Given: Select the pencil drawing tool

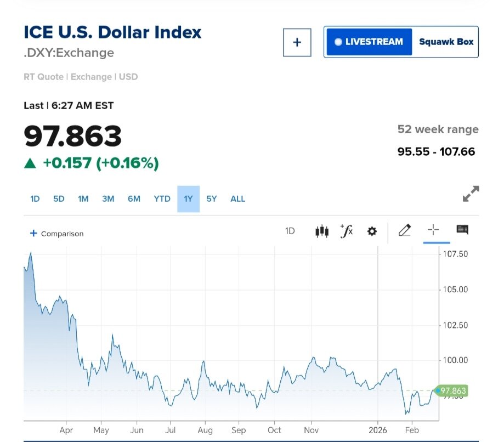Looking at the screenshot, I should [405, 230].
